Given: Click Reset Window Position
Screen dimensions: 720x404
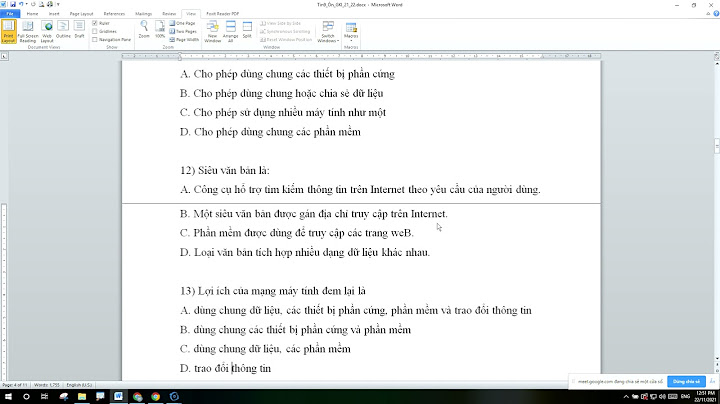Looking at the screenshot, I should (286, 39).
